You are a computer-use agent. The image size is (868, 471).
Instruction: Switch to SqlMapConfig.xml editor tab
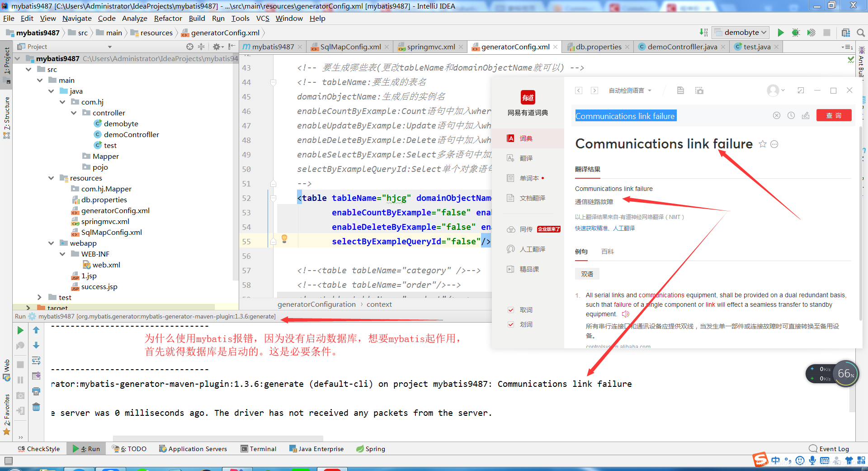click(x=350, y=47)
